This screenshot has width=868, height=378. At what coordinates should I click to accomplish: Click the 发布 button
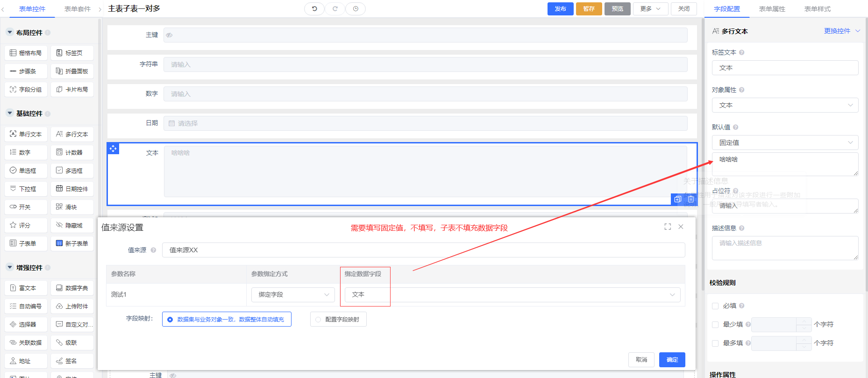pos(560,9)
